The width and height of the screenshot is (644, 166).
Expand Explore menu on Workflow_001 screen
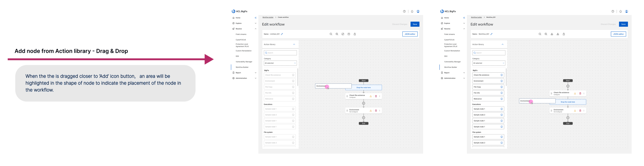(x=464, y=23)
